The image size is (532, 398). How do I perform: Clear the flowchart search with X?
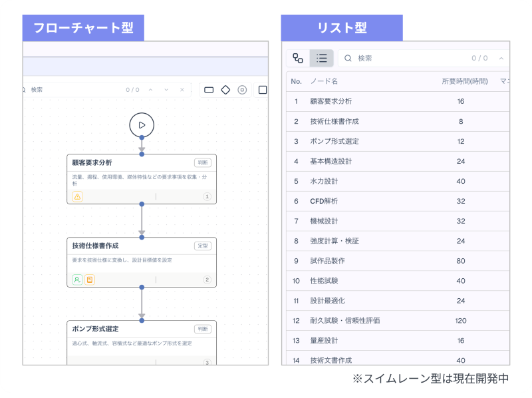point(182,90)
